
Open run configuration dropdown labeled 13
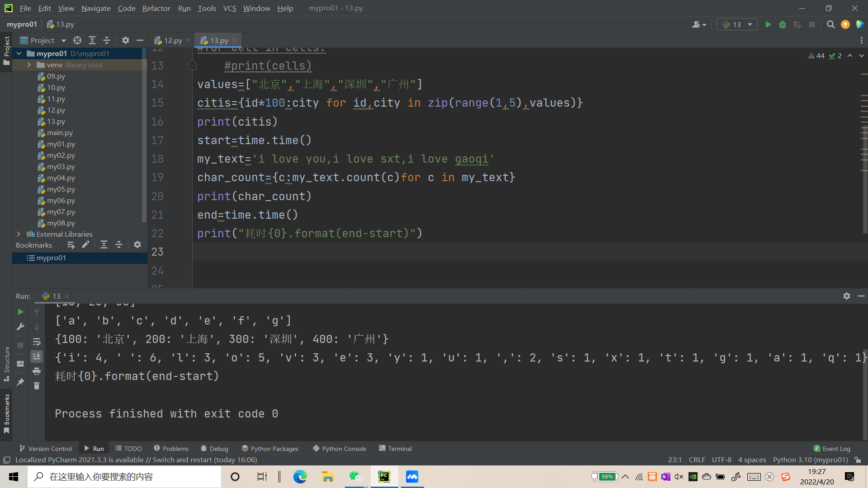point(737,24)
